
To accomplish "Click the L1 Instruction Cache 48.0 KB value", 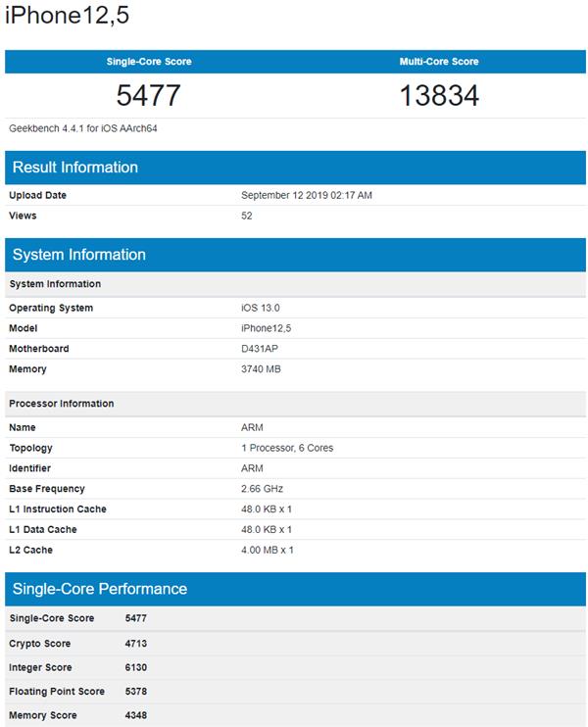I will (267, 509).
